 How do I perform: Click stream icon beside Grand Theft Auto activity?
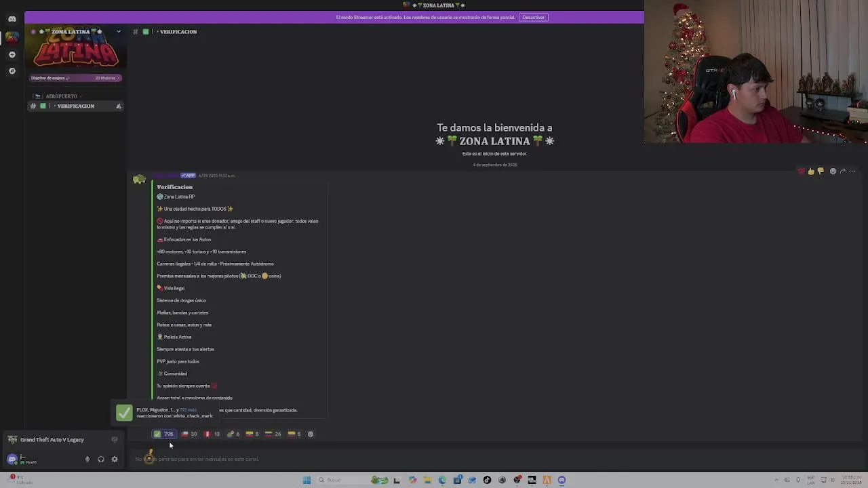114,440
